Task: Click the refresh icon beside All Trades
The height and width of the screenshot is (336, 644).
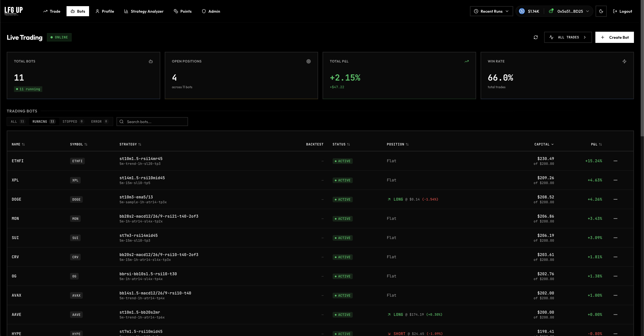Action: (536, 37)
